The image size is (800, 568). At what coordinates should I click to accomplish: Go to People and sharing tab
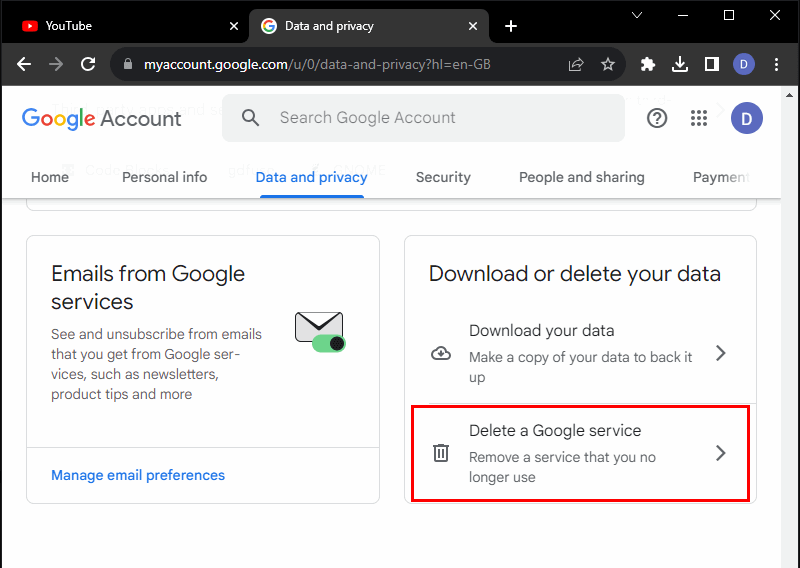[581, 177]
